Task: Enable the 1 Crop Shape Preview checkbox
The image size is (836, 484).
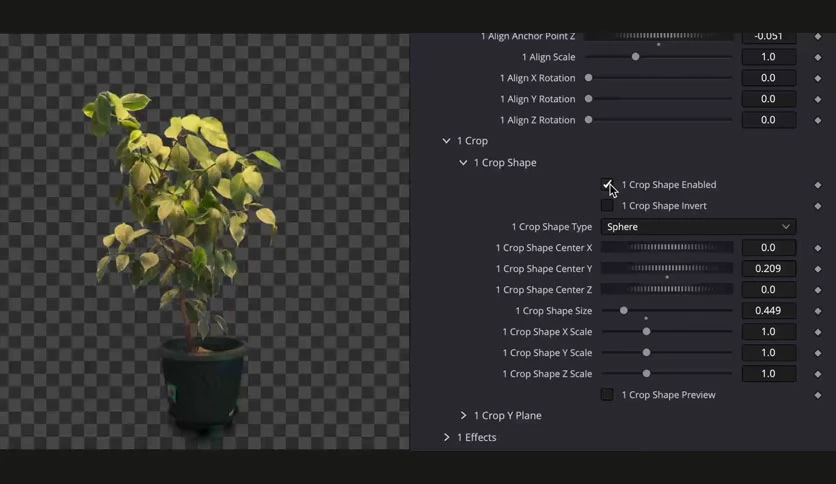Action: 607,394
